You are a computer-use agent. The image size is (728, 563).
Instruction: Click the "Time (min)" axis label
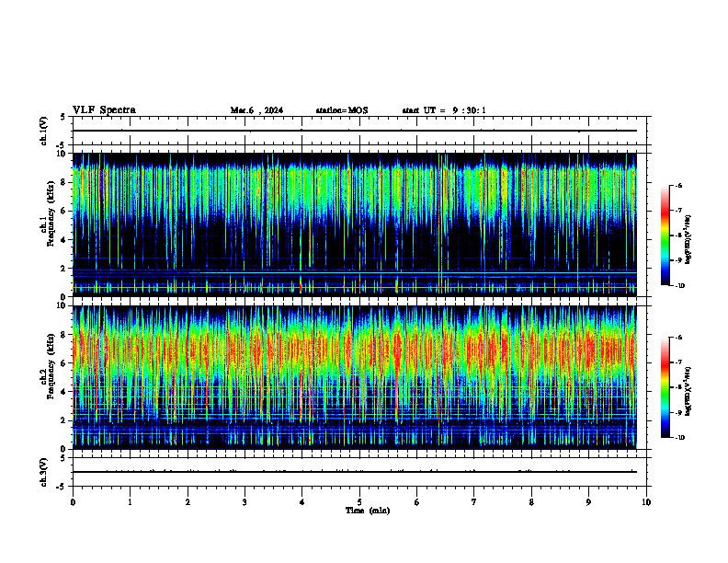coord(368,511)
